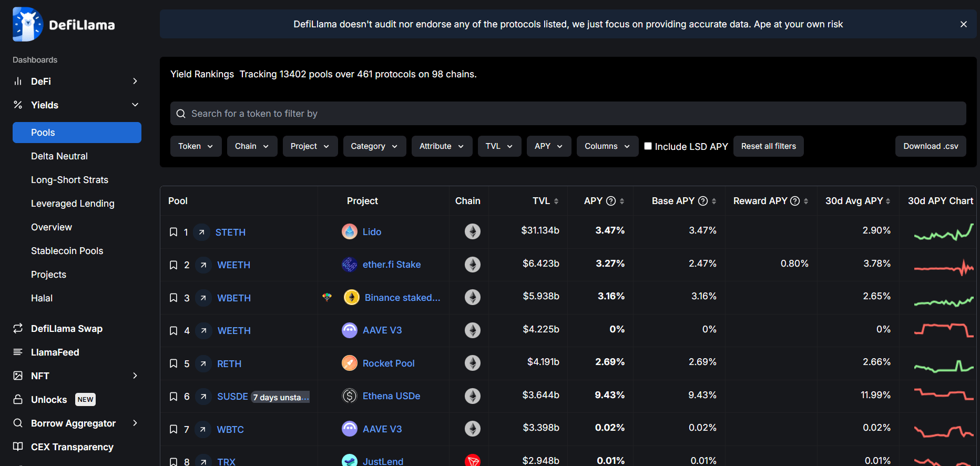Open the Chain filter dropdown
The height and width of the screenshot is (466, 980).
[252, 146]
